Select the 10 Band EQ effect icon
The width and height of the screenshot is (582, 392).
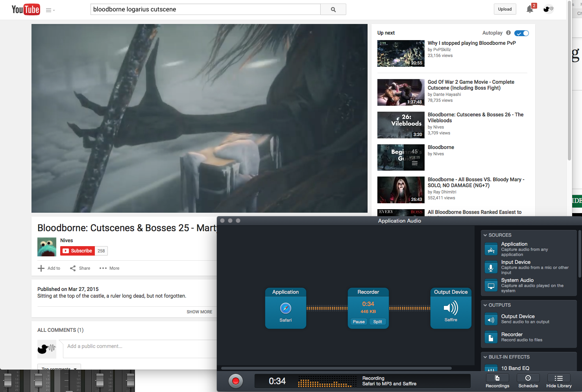(x=491, y=368)
